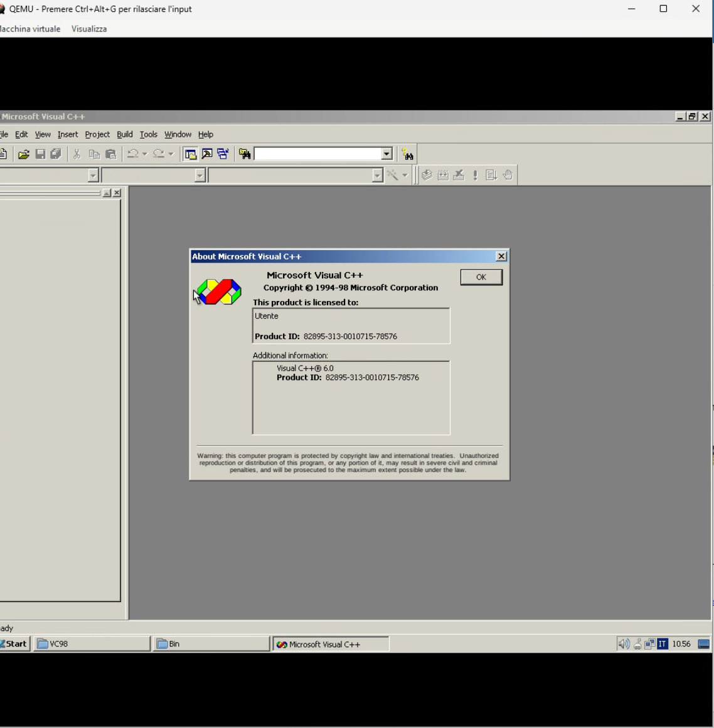Close the workspace docking pane
The height and width of the screenshot is (728, 714).
(x=117, y=193)
